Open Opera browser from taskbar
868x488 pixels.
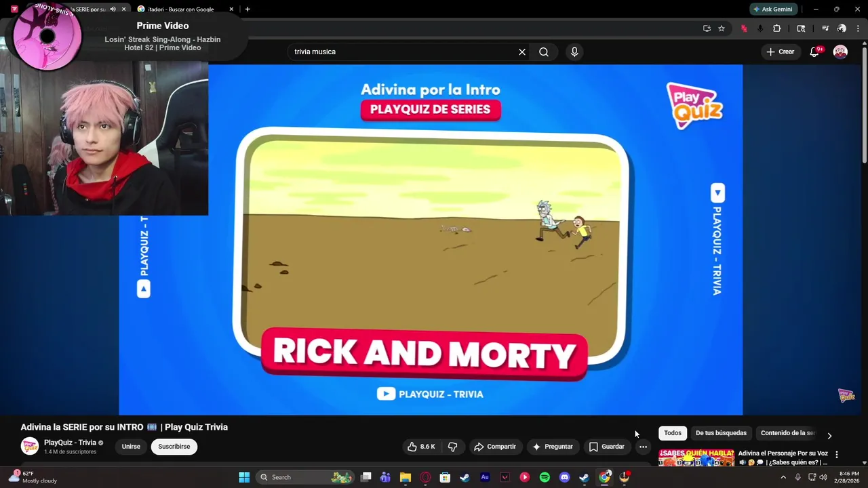click(x=425, y=477)
